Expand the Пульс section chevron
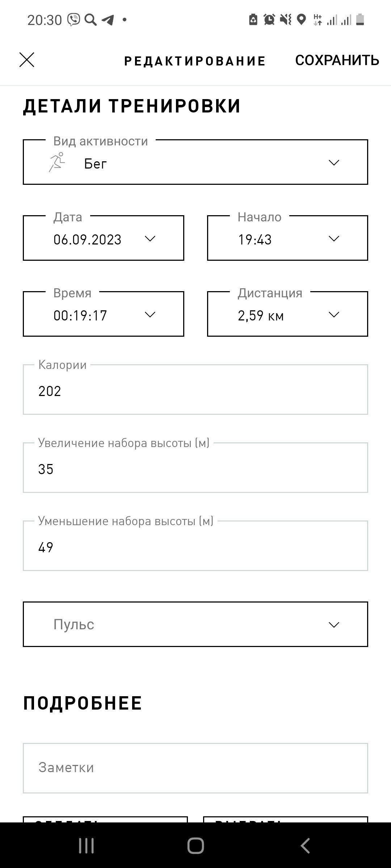 click(333, 625)
